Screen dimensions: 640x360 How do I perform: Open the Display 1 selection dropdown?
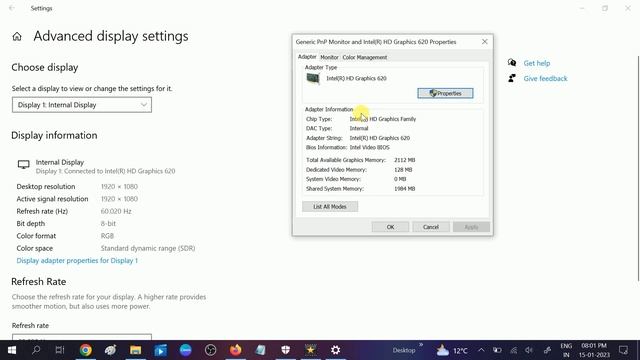(x=82, y=105)
